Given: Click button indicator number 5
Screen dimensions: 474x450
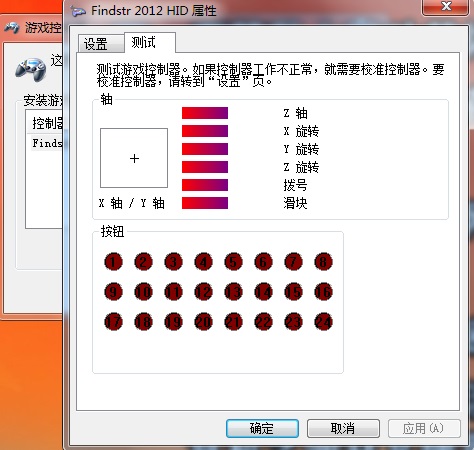Looking at the screenshot, I should point(233,262).
